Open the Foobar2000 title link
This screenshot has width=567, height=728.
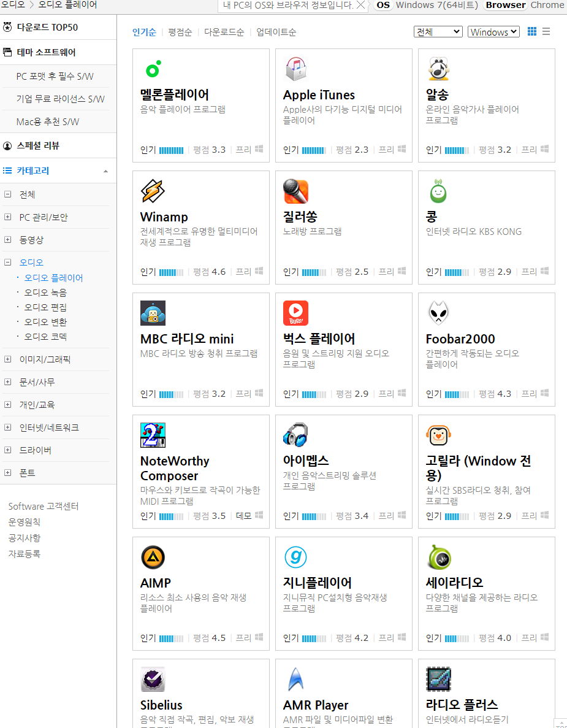tap(460, 339)
